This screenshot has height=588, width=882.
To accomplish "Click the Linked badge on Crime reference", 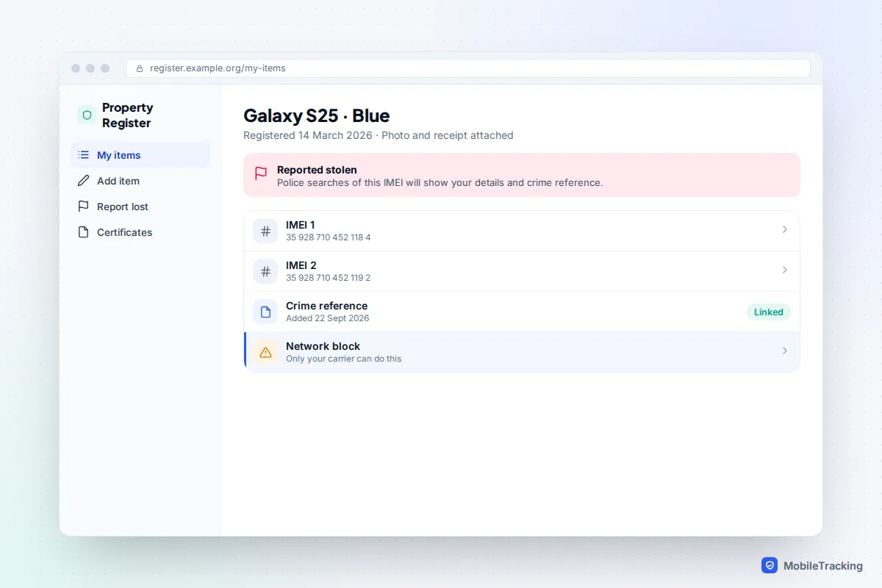I will (x=769, y=312).
